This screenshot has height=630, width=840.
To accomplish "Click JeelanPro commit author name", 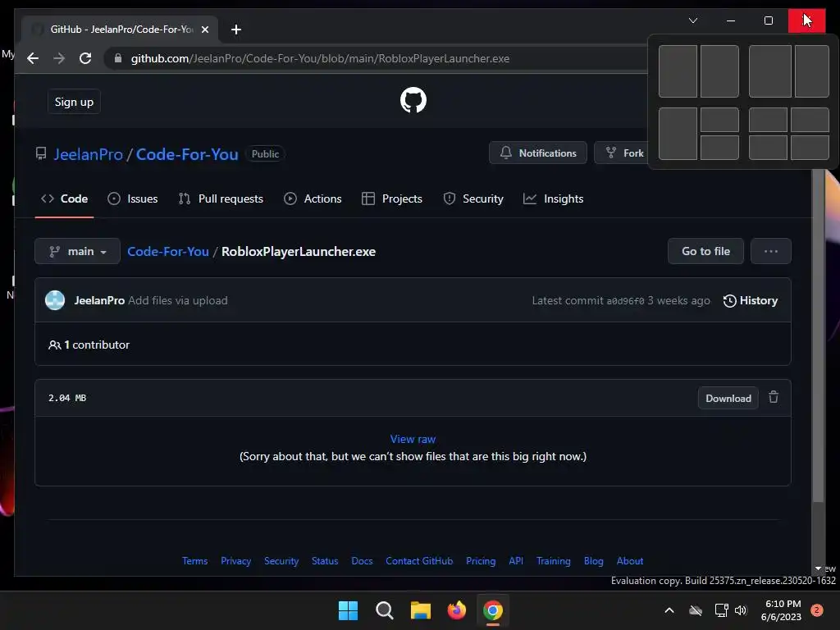I will click(x=99, y=300).
